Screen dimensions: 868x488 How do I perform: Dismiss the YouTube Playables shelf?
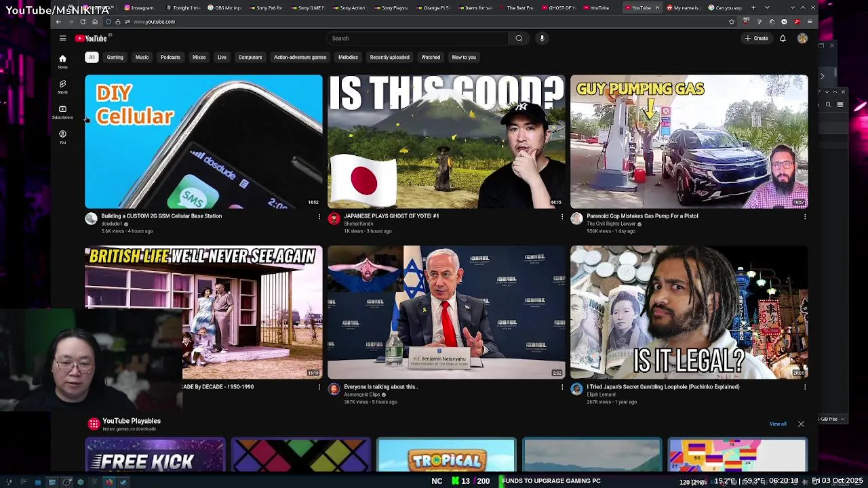click(x=801, y=424)
